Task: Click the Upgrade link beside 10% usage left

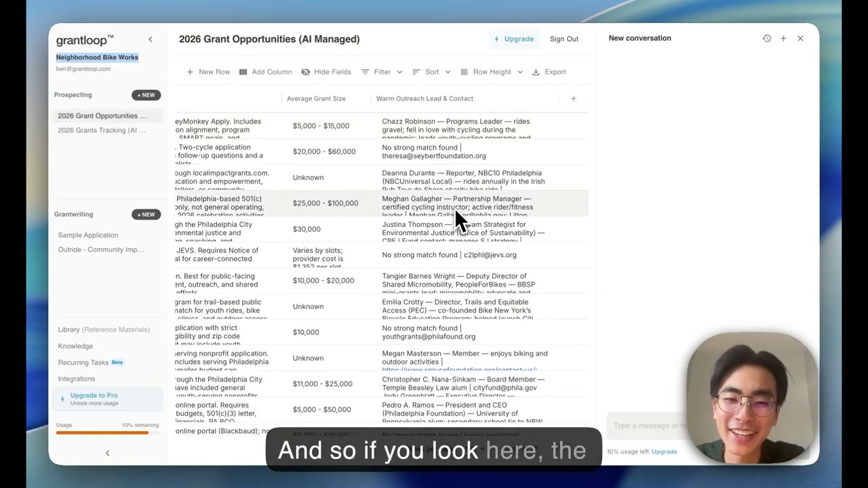Action: (664, 451)
